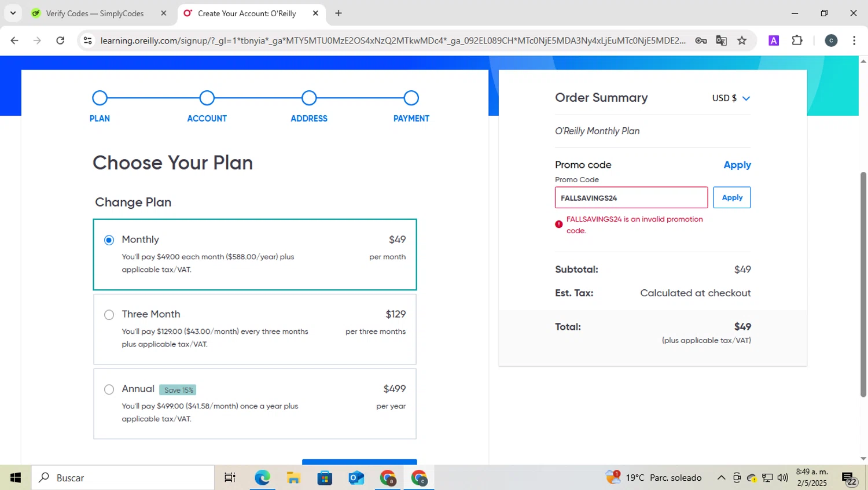Click the scrollbar down arrow
The height and width of the screenshot is (490, 868).
click(x=863, y=459)
